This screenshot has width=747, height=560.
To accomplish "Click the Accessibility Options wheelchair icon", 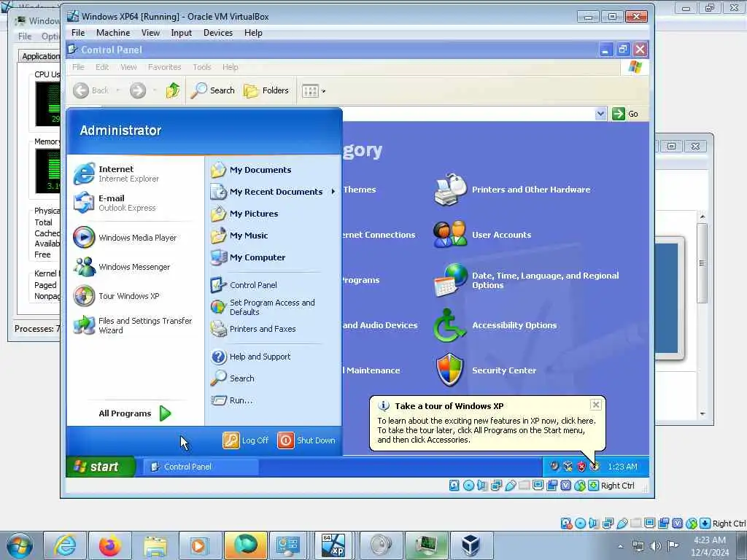I will click(449, 325).
